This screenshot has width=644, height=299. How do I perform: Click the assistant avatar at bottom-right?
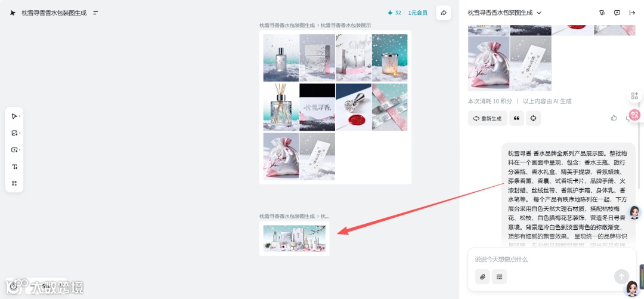pyautogui.click(x=631, y=289)
